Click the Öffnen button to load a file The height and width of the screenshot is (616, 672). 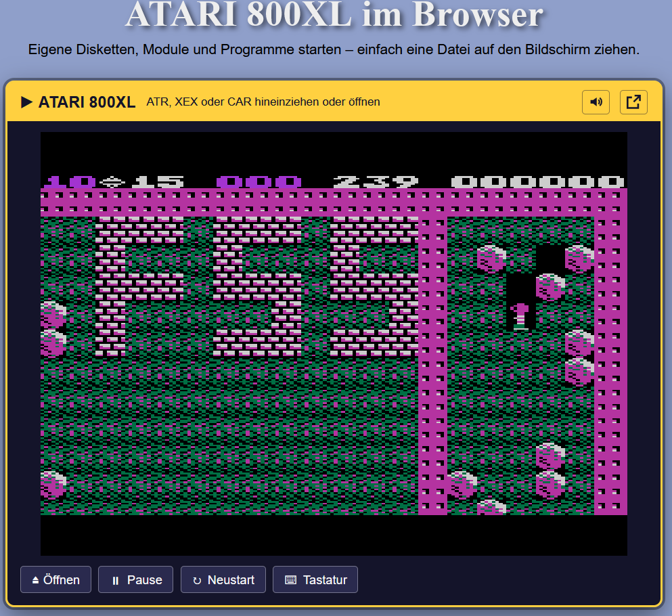tap(55, 579)
